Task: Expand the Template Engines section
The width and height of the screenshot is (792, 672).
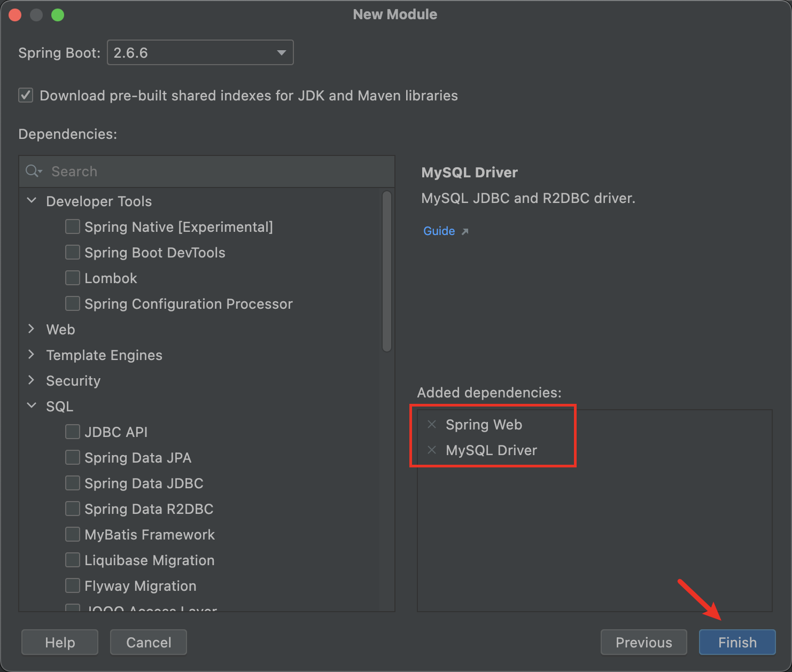Action: 32,355
